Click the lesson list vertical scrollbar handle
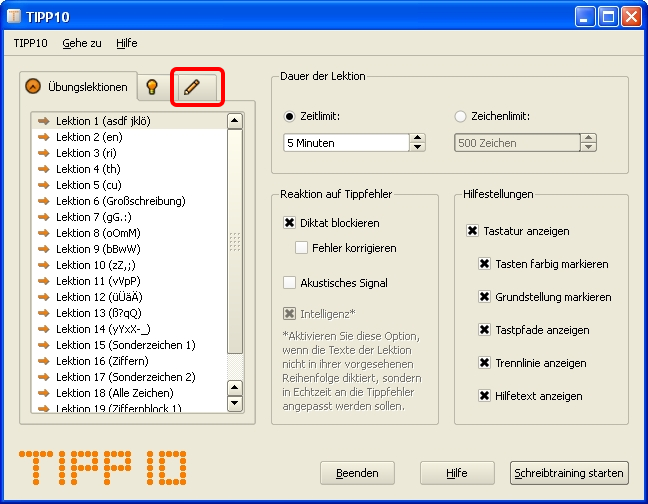Viewport: 648px width, 504px height. tap(235, 241)
